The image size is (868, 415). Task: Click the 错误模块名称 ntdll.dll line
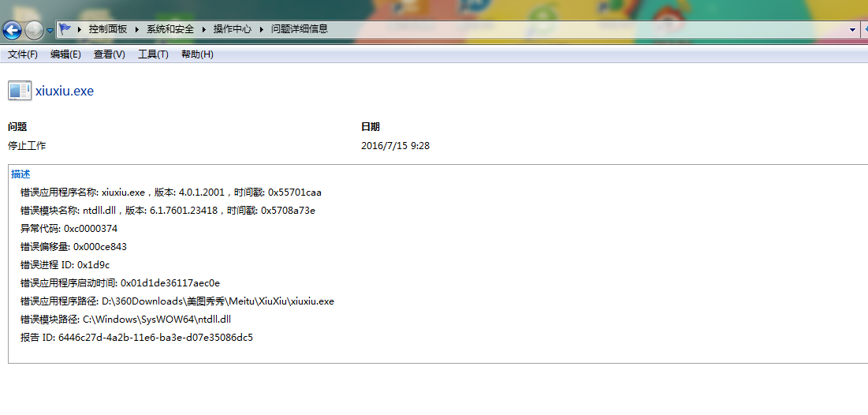click(168, 211)
